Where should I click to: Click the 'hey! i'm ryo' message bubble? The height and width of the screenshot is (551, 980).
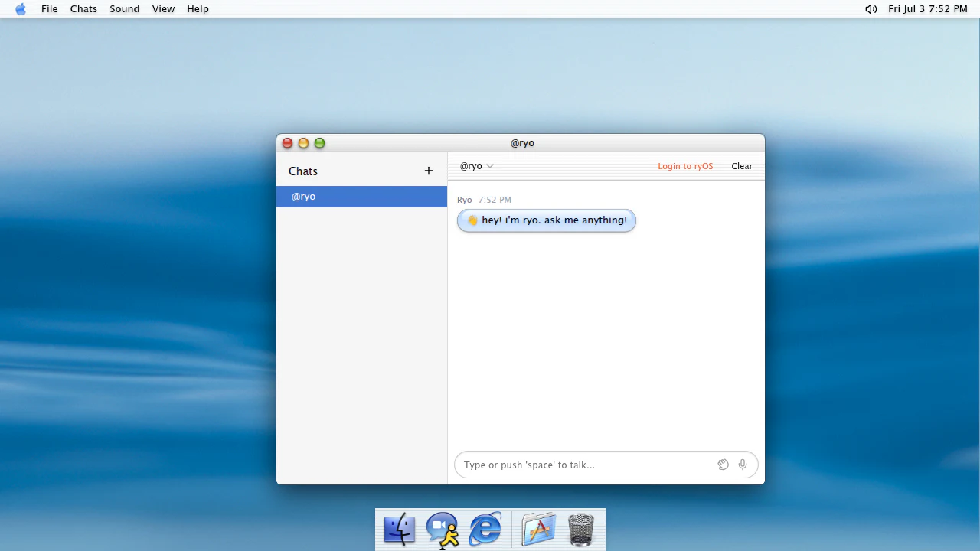(x=547, y=220)
